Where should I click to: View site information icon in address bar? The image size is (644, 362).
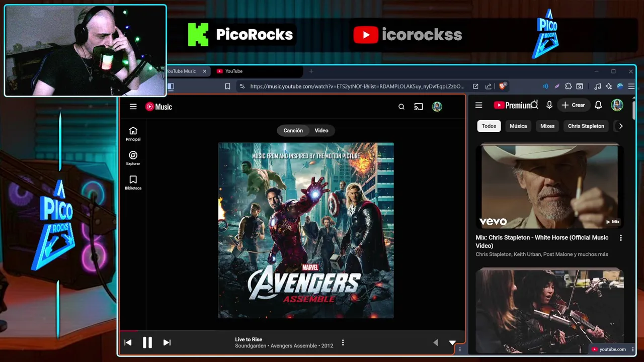pos(242,86)
